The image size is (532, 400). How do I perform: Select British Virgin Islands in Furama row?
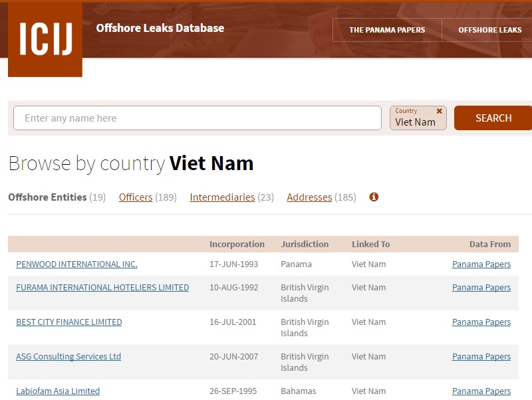305,293
